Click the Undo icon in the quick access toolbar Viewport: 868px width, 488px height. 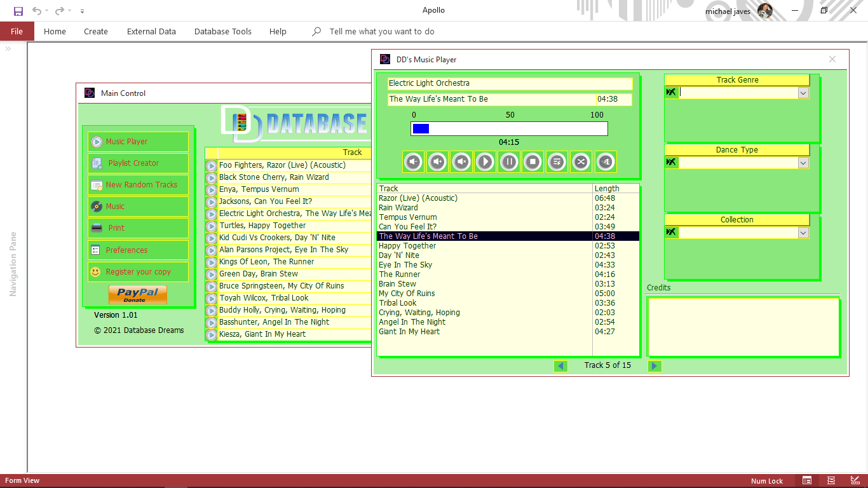[x=37, y=11]
